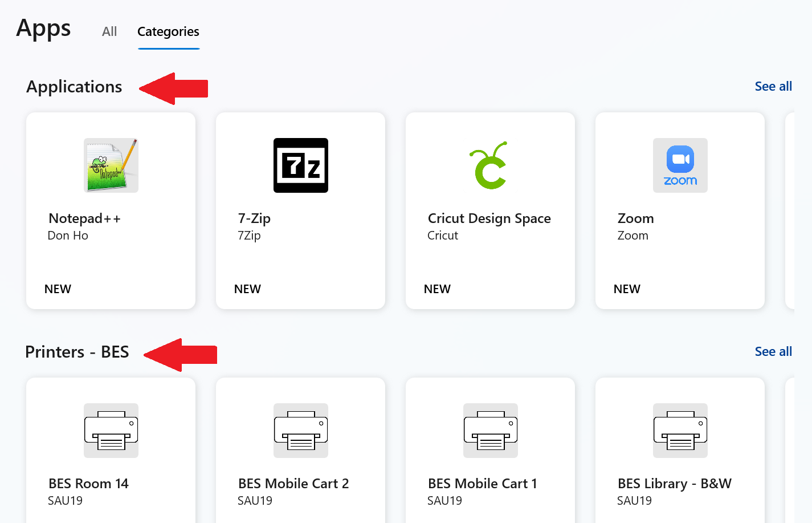Image resolution: width=812 pixels, height=523 pixels.
Task: Select the BES Mobile Cart 2 printer icon
Action: coord(301,431)
